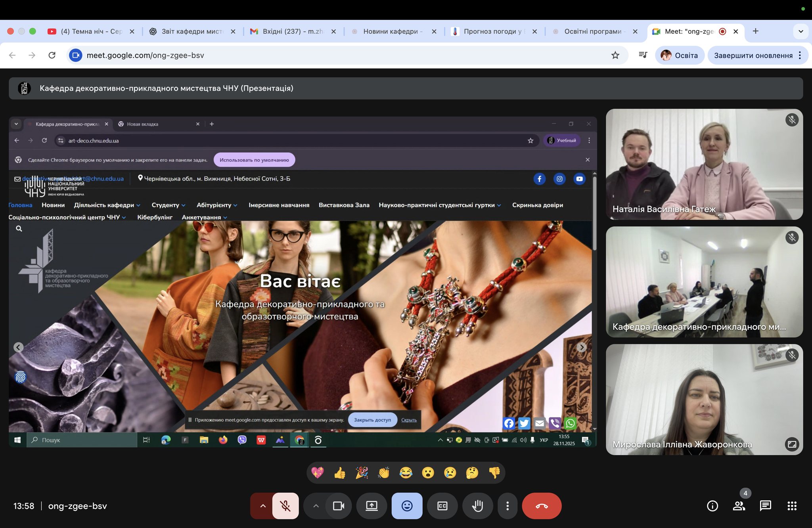812x528 pixels.
Task: Toggle the camera on or off
Action: click(x=338, y=506)
